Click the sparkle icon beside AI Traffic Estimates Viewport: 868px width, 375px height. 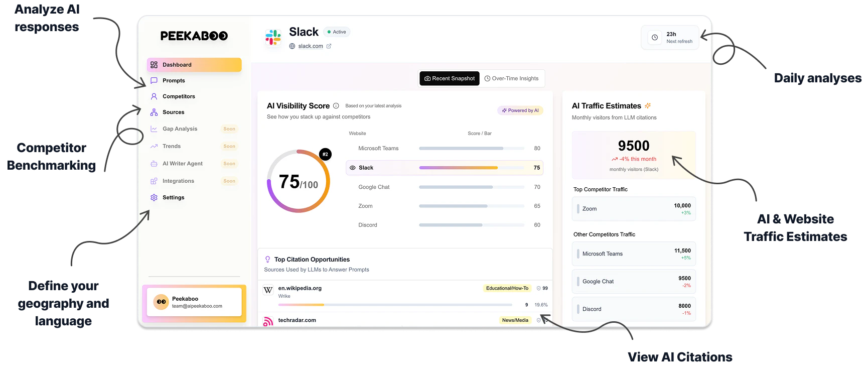pyautogui.click(x=648, y=106)
